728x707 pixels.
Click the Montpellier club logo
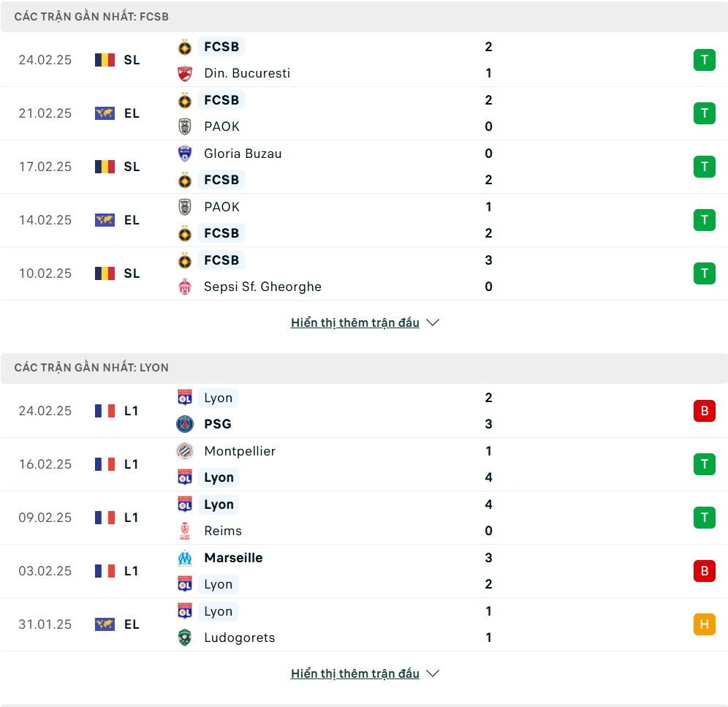[185, 451]
